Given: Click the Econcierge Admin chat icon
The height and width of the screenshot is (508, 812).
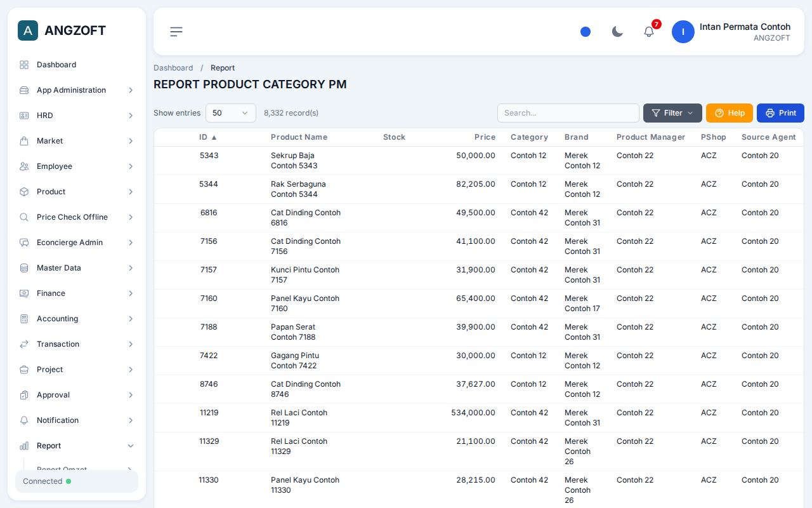Looking at the screenshot, I should tap(24, 243).
